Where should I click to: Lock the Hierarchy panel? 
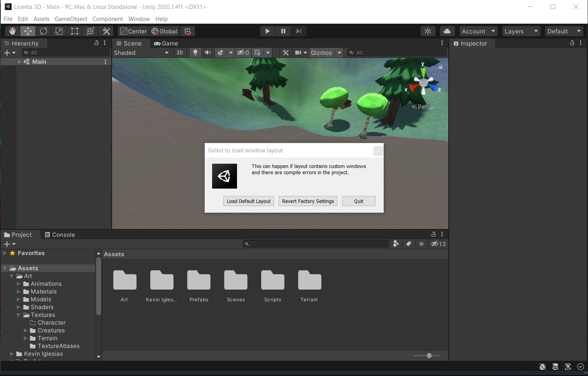coord(97,43)
